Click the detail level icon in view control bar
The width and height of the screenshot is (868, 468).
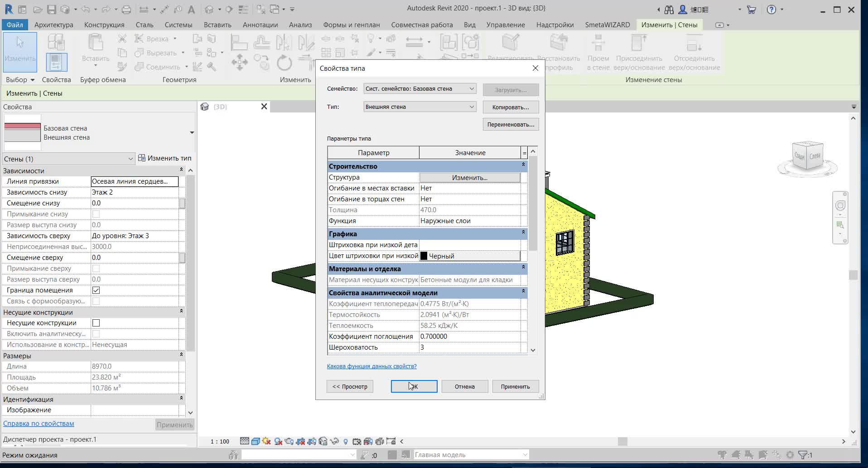tap(245, 441)
